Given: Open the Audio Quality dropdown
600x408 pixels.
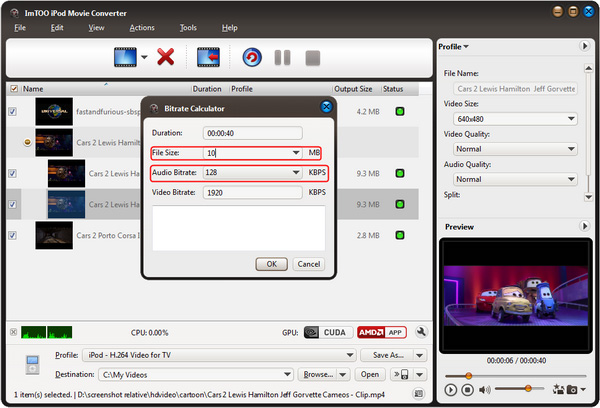Looking at the screenshot, I should (515, 179).
